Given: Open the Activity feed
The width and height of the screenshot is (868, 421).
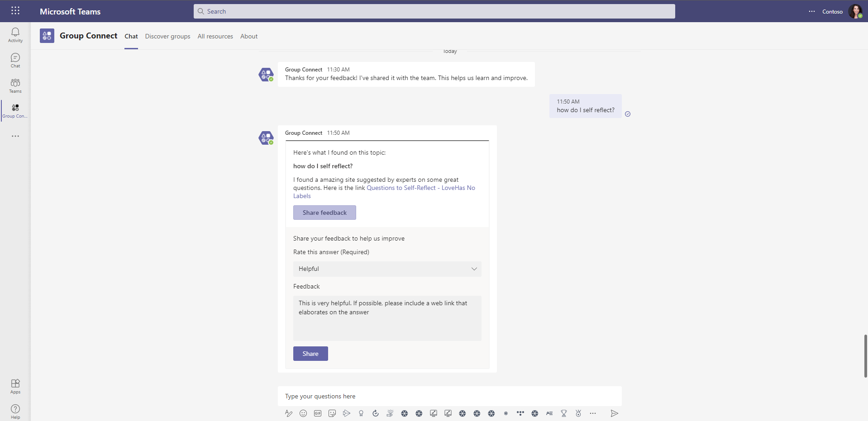Looking at the screenshot, I should point(15,35).
